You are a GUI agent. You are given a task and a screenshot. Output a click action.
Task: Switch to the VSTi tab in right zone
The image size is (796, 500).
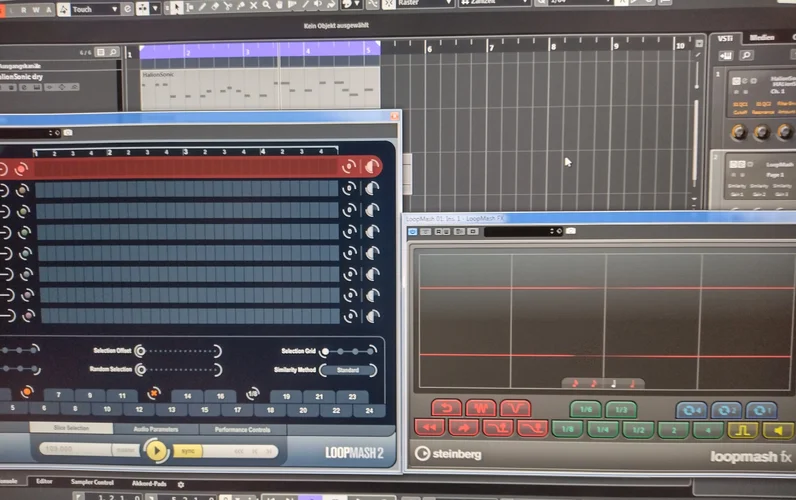point(725,38)
